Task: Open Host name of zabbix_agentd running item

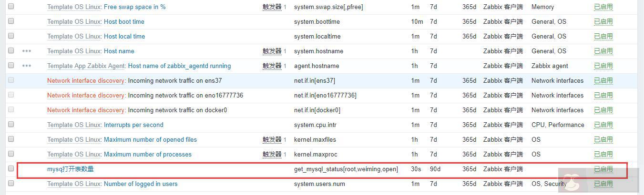Action: (x=180, y=66)
